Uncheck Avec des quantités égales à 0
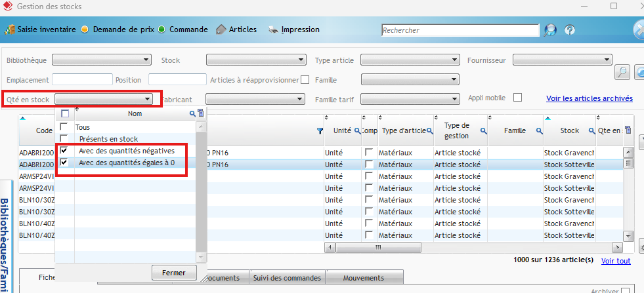The width and height of the screenshot is (644, 293). tap(64, 163)
